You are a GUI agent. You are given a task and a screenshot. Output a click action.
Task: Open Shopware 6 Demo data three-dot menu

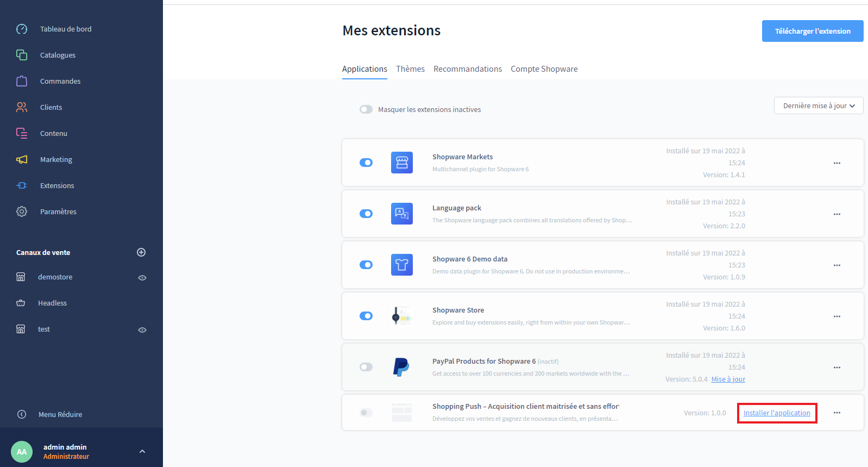tap(837, 265)
